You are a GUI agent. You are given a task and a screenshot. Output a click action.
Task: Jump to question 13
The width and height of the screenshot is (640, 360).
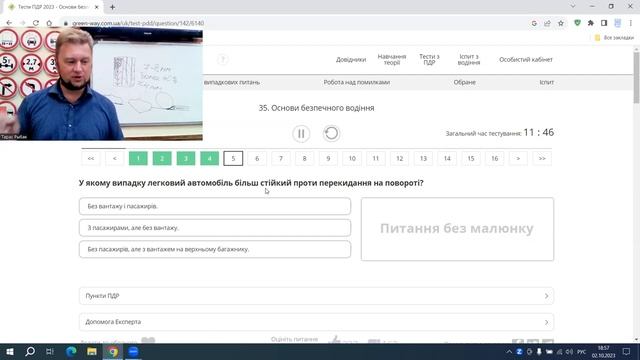click(423, 158)
